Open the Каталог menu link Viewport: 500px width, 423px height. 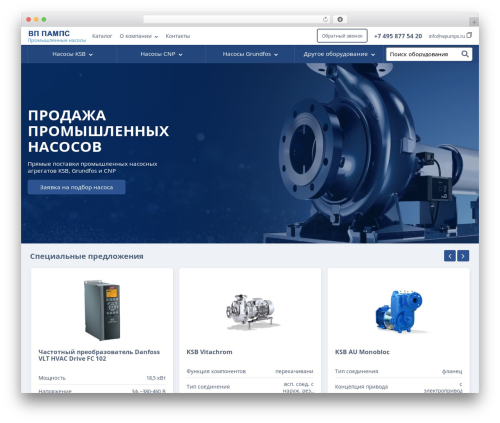(x=102, y=36)
